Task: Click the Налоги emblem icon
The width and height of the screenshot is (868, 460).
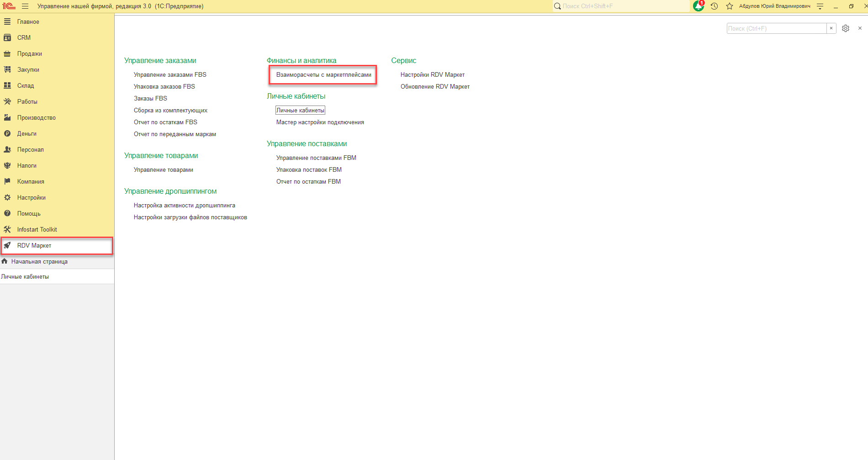Action: coord(7,165)
